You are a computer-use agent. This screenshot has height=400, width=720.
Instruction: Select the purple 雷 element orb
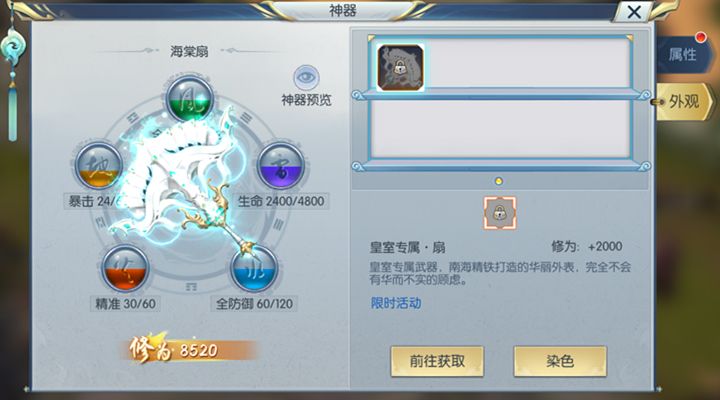click(x=281, y=166)
